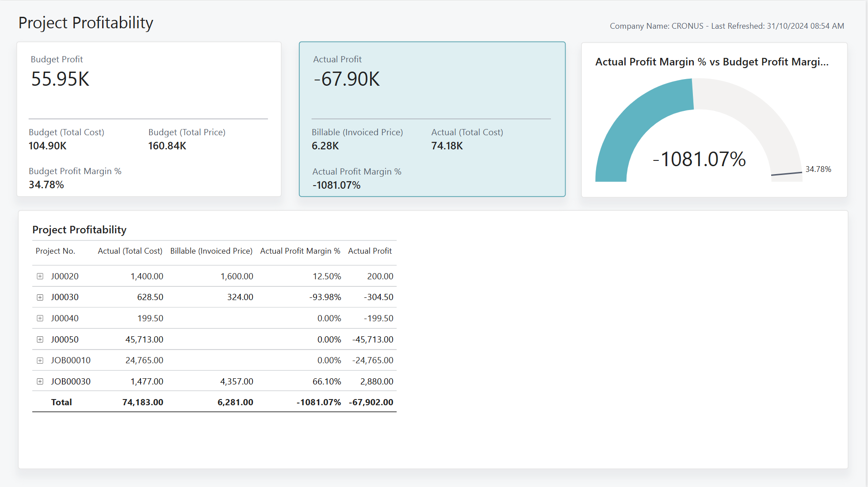
Task: Expand project row JOB00010
Action: 40,361
